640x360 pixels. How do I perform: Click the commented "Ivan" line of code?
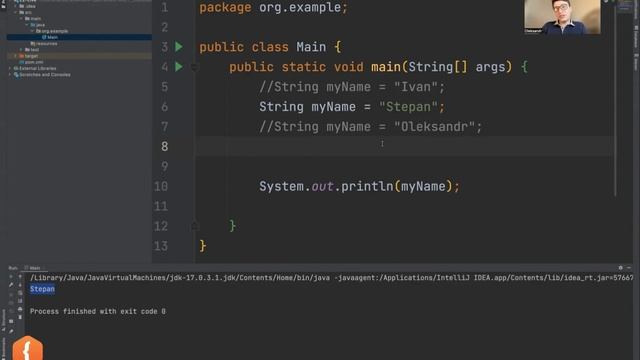pyautogui.click(x=351, y=87)
